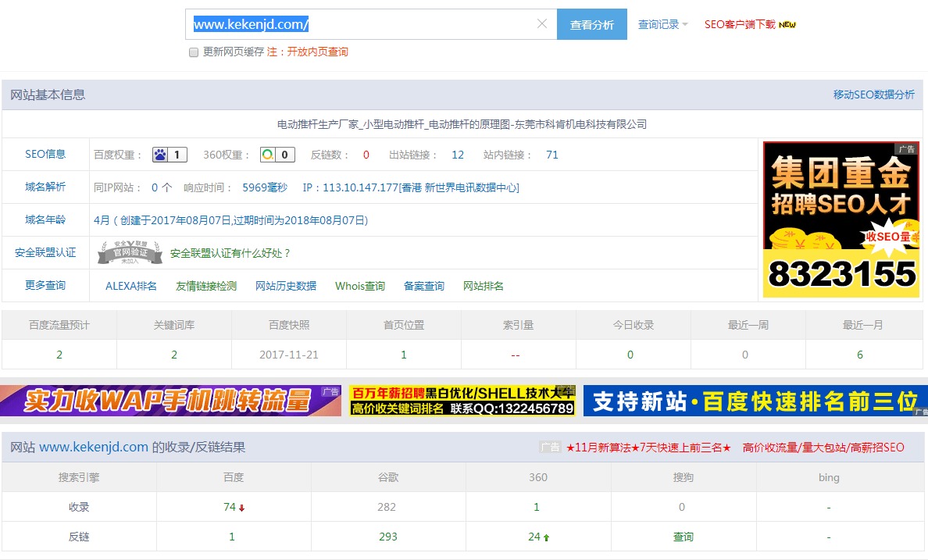Click the 域名解析 row label
The width and height of the screenshot is (928, 560).
(45, 187)
